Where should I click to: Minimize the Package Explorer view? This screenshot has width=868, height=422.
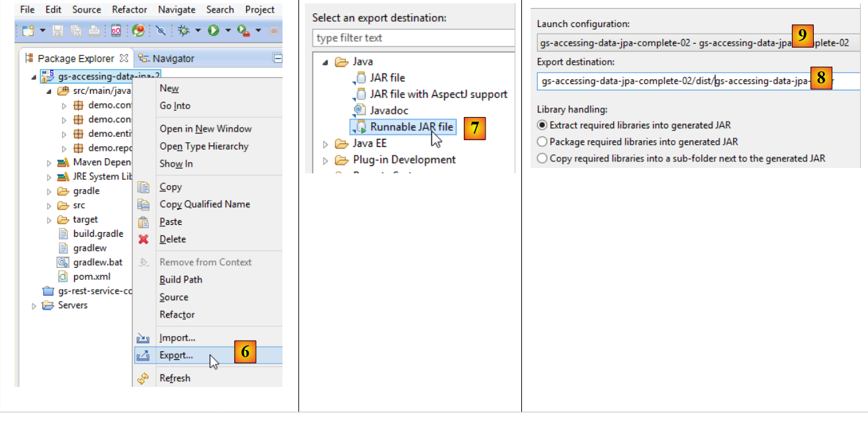[x=278, y=58]
